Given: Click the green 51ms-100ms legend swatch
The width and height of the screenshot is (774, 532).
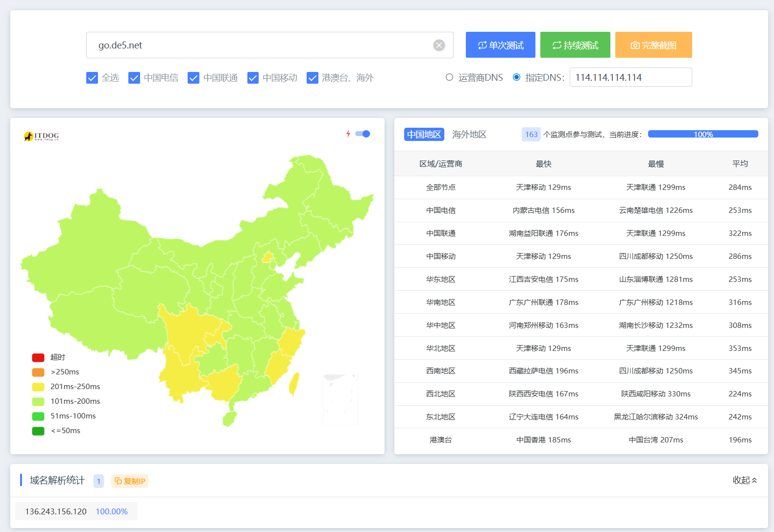Looking at the screenshot, I should click(x=38, y=416).
